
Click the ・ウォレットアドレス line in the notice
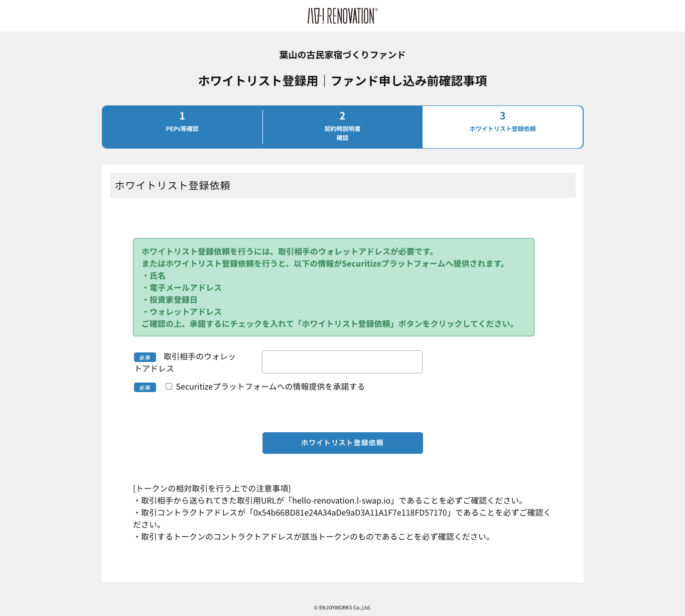coord(182,312)
